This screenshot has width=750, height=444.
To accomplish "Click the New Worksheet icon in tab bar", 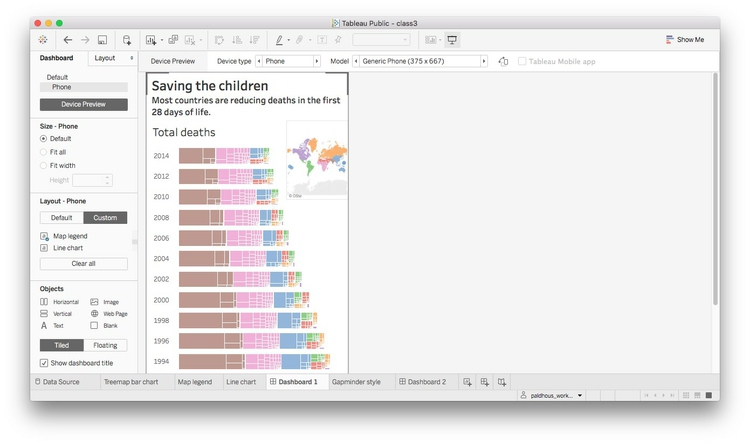I will click(466, 382).
